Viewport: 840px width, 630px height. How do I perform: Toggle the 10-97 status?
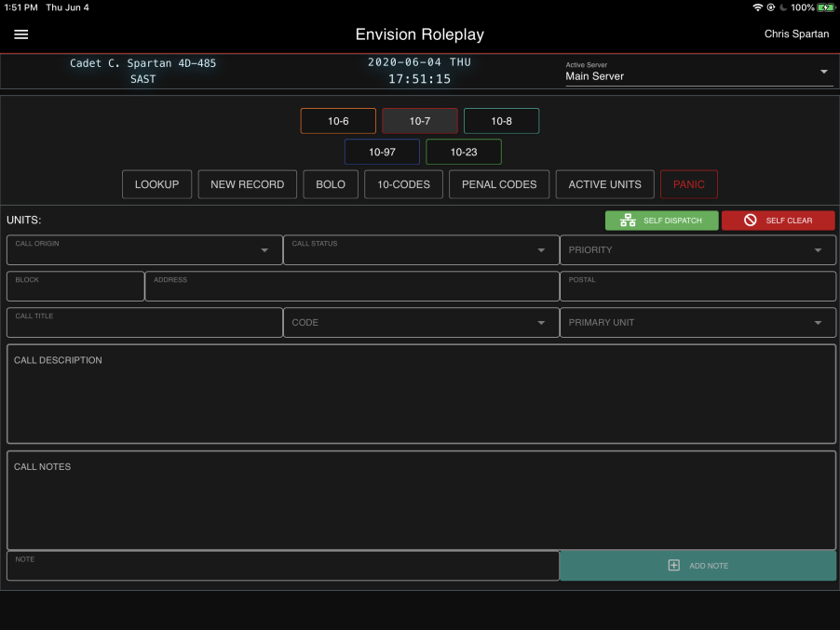(x=382, y=152)
